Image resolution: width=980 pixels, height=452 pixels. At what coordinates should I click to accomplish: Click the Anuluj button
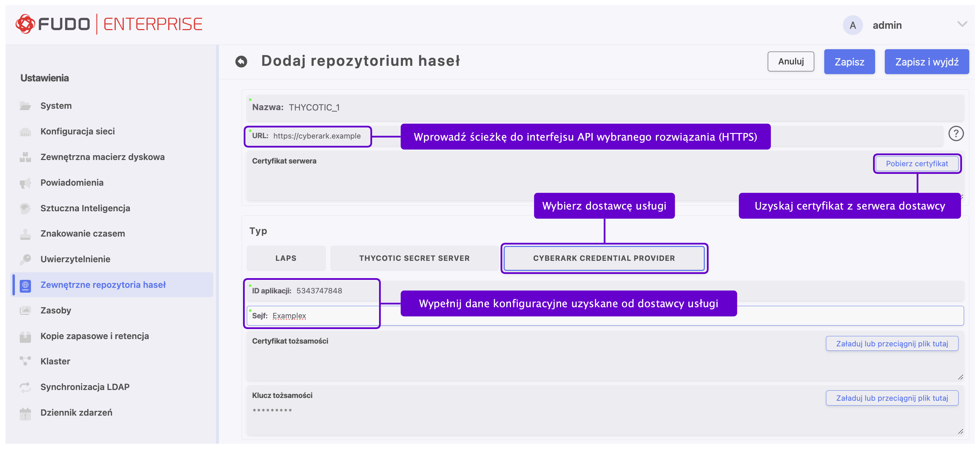coord(791,62)
